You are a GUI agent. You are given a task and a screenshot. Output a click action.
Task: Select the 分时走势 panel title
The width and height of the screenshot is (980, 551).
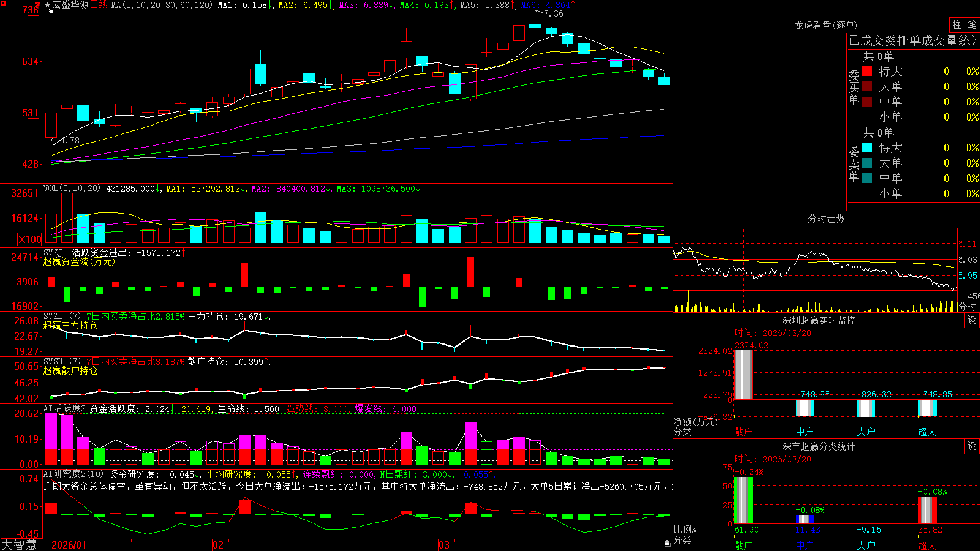[826, 219]
